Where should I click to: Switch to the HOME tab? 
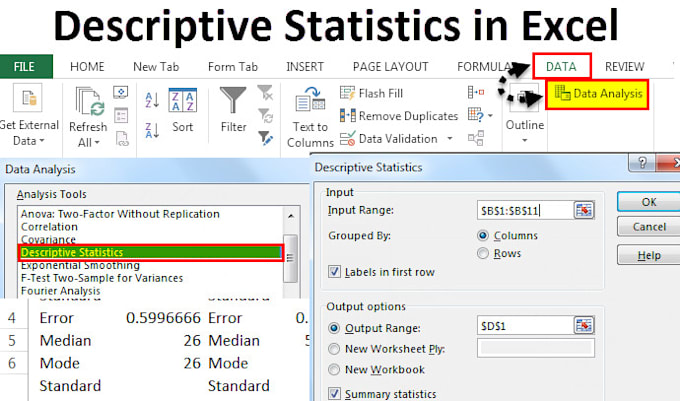click(87, 67)
